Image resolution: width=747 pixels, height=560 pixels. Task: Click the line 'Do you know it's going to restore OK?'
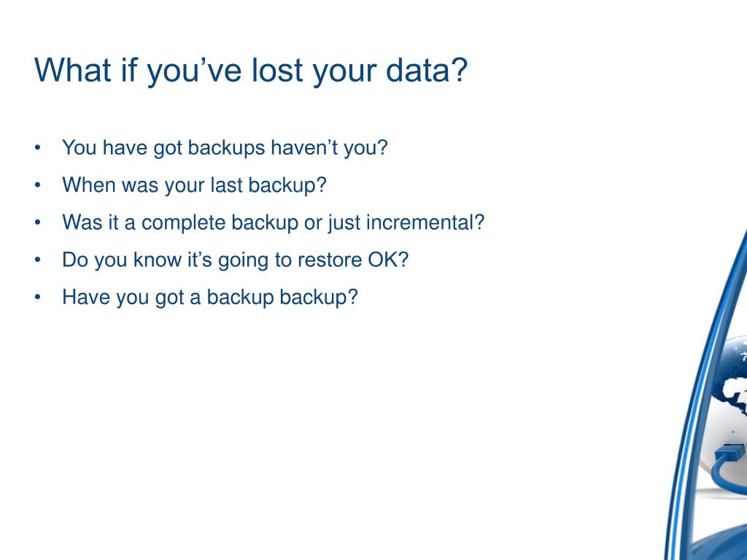236,260
